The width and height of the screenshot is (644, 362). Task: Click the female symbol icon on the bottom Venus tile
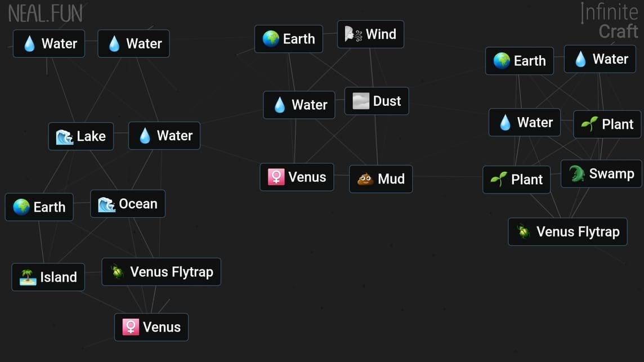[130, 327]
